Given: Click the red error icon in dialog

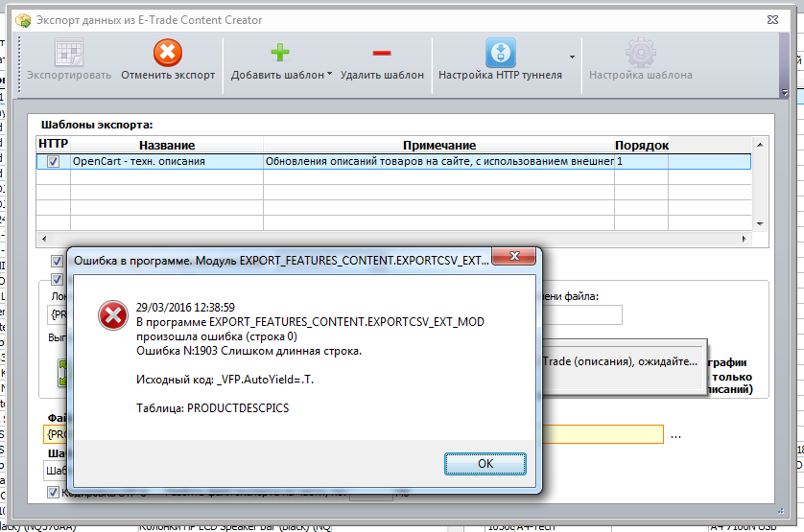Looking at the screenshot, I should [x=113, y=315].
